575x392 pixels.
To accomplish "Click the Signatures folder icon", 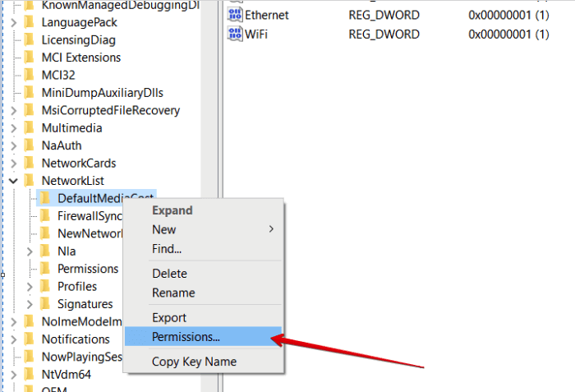I will tap(45, 304).
